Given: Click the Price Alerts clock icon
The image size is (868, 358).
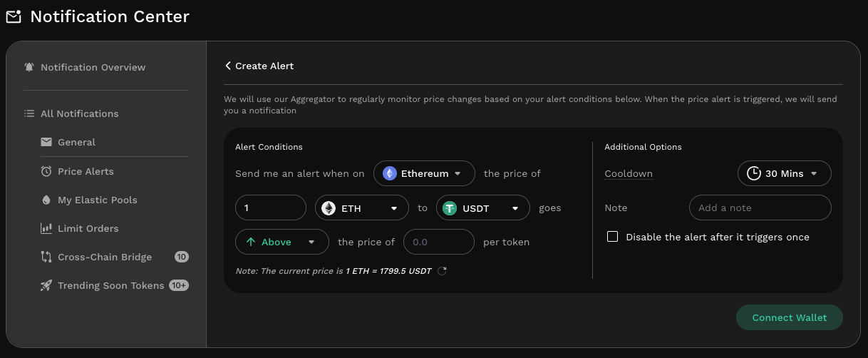Looking at the screenshot, I should tap(46, 171).
